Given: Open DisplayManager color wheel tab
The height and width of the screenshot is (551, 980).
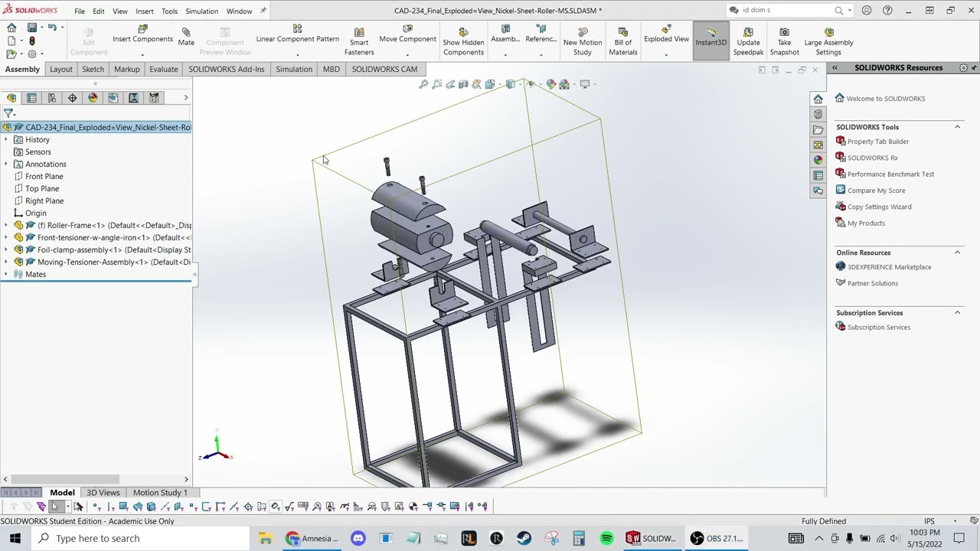Looking at the screenshot, I should point(93,98).
